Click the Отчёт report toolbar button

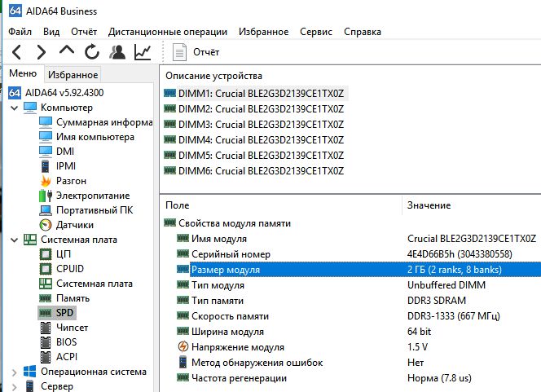coord(196,52)
